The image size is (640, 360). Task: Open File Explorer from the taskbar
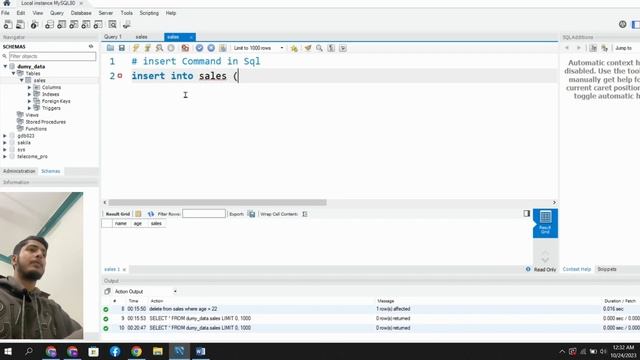coord(158,351)
